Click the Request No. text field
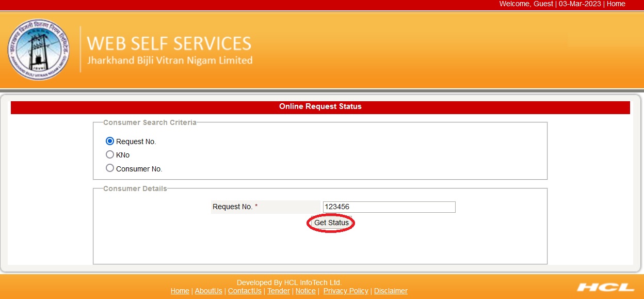The image size is (644, 299). coord(389,207)
